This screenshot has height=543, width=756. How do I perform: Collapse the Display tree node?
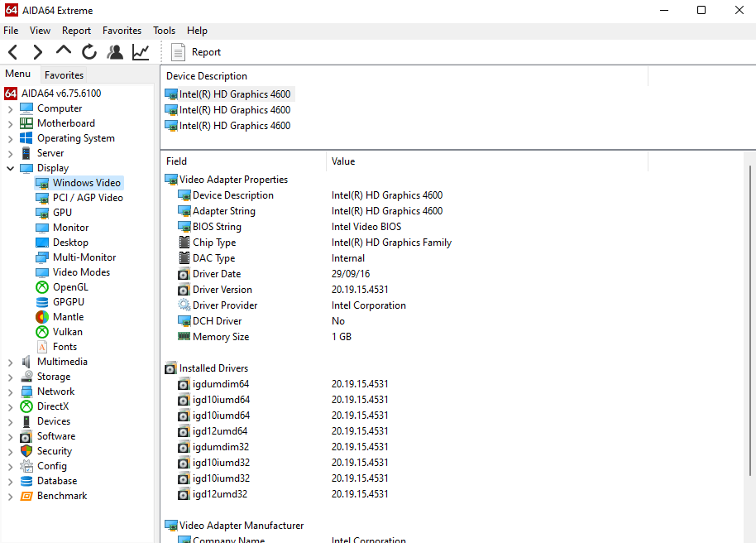click(x=10, y=169)
